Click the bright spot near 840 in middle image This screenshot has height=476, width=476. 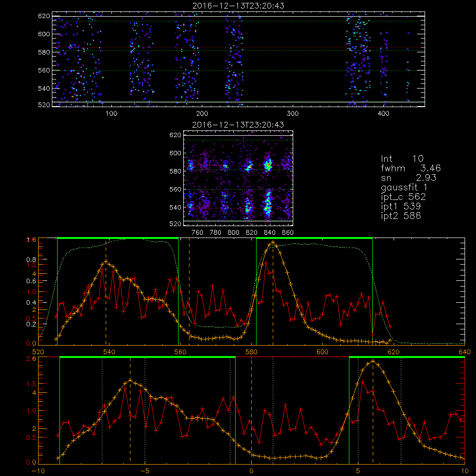[268, 166]
